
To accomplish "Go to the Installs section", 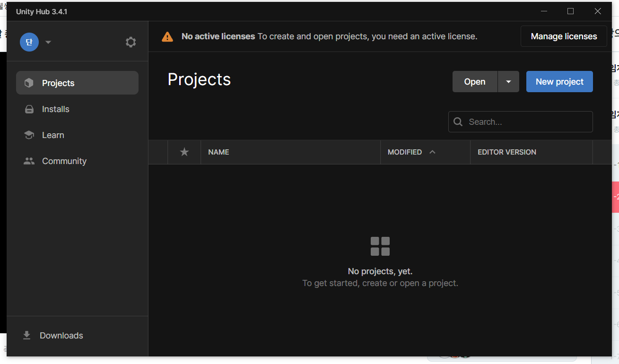I will click(x=77, y=109).
